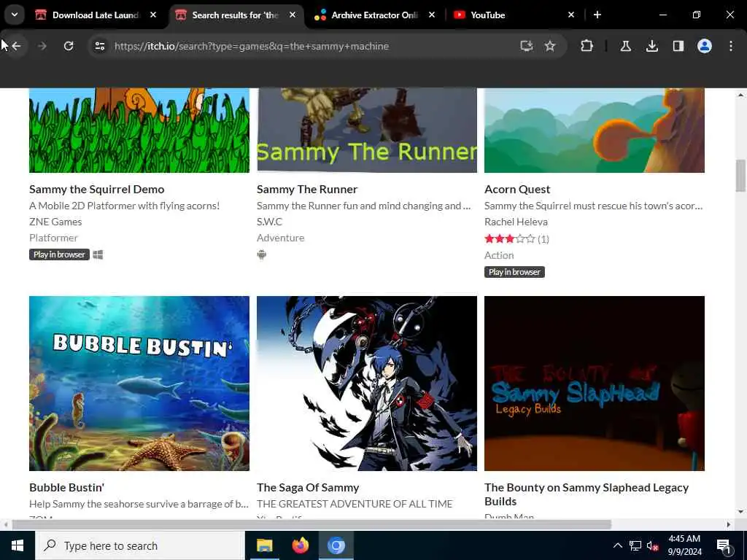
Task: Bookmark this page with star icon
Action: [x=550, y=46]
